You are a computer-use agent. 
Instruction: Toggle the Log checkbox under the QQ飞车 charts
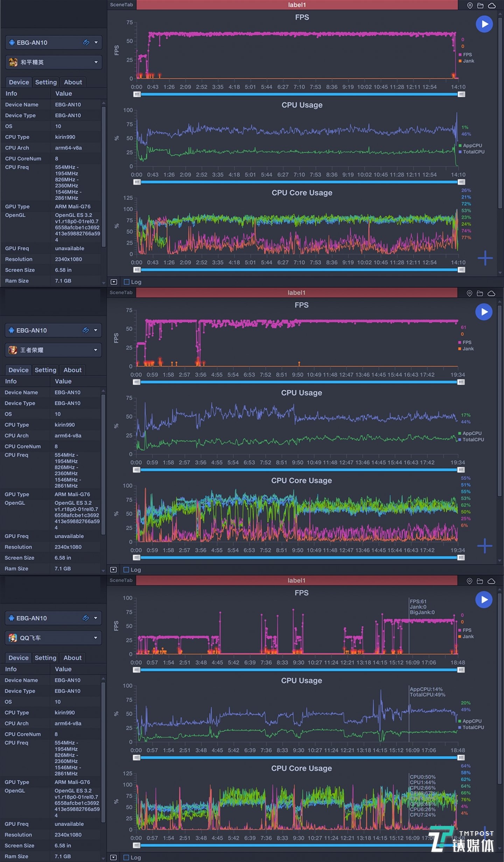tap(126, 857)
